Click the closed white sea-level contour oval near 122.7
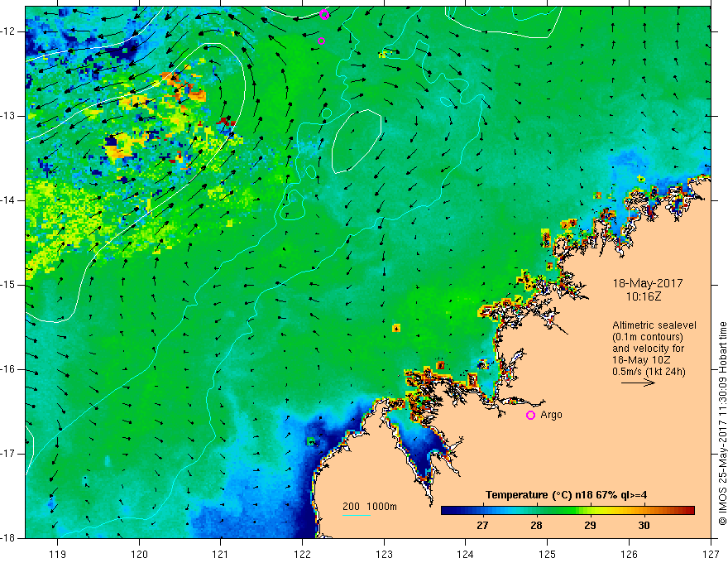This screenshot has width=728, height=563. click(357, 142)
